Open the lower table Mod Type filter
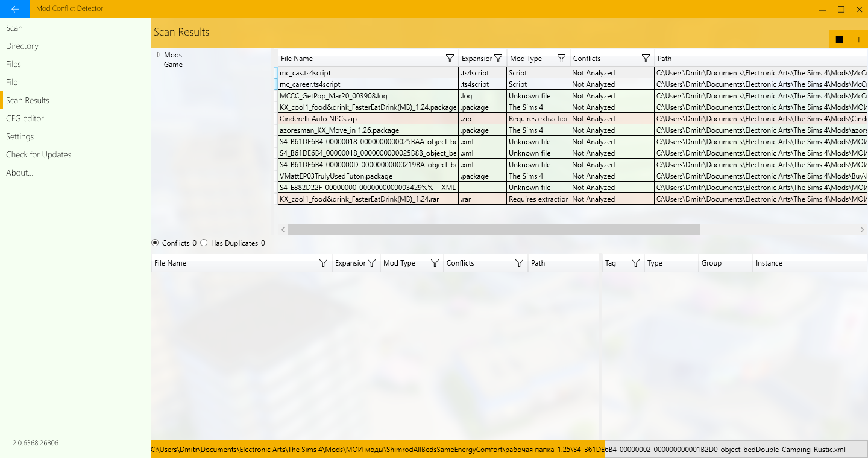Screen dimensions: 868x458 pyautogui.click(x=435, y=263)
